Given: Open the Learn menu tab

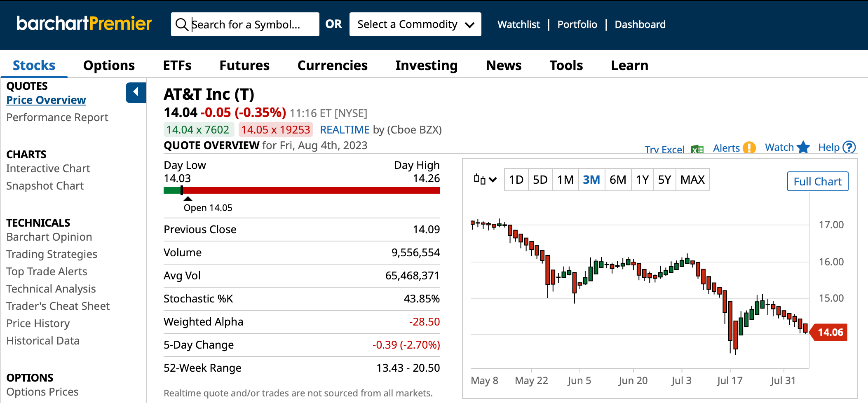Looking at the screenshot, I should [629, 65].
